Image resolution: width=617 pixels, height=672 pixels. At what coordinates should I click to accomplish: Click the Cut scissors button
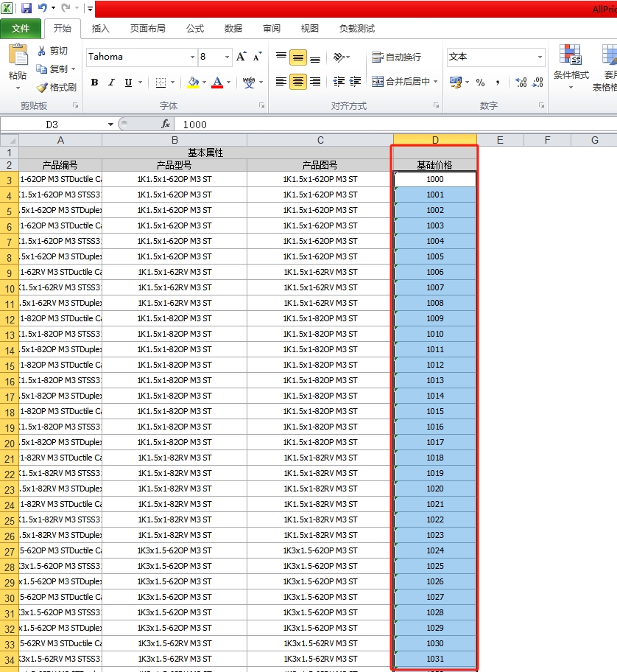[x=53, y=51]
